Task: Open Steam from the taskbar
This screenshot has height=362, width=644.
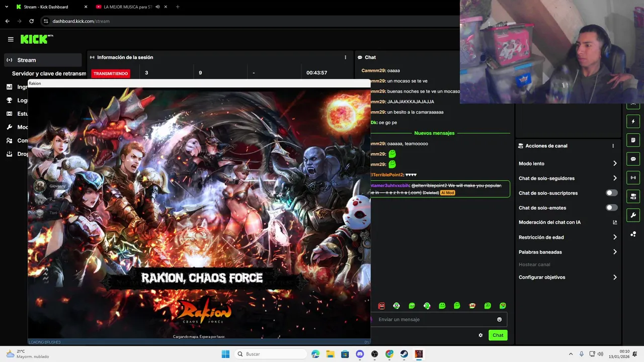Action: pos(404,354)
